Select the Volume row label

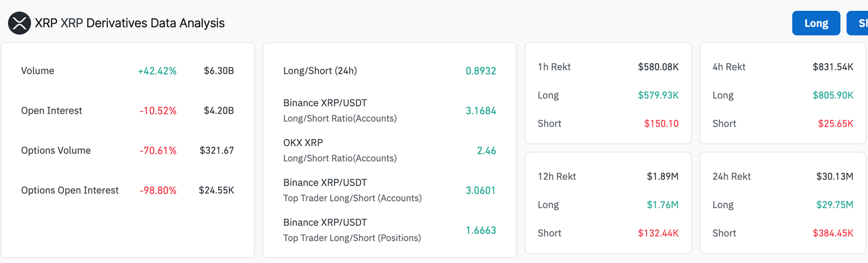[38, 71]
